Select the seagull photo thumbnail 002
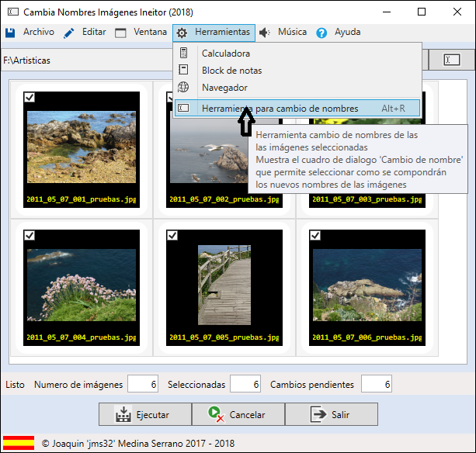This screenshot has width=476, height=453. click(209, 151)
